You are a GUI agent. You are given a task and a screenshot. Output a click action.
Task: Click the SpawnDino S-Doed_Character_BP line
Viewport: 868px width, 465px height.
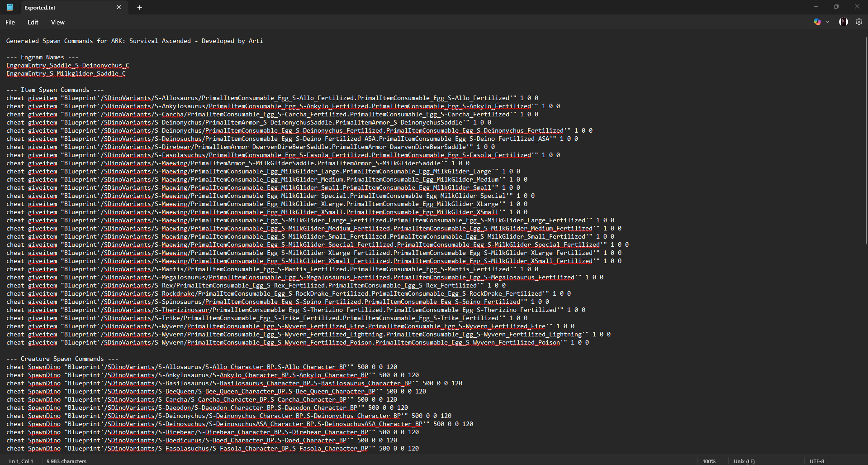pyautogui.click(x=202, y=440)
